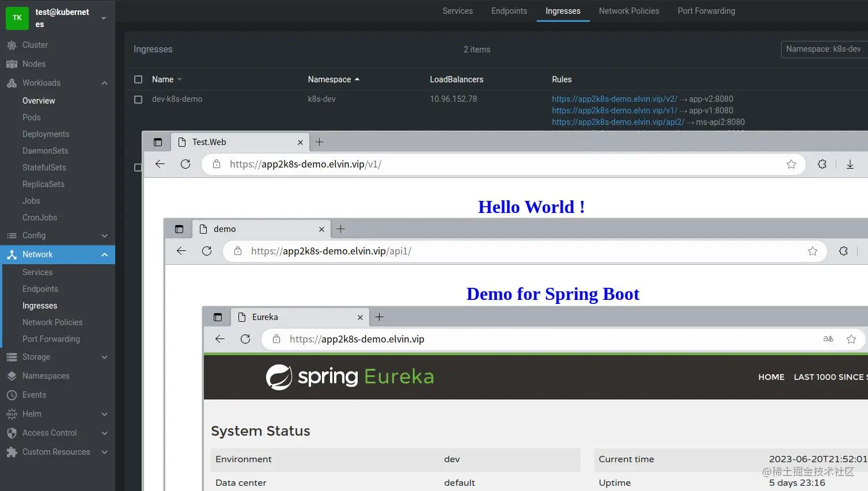Bookmark the api1 page with the star
Image resolution: width=868 pixels, height=491 pixels.
813,251
